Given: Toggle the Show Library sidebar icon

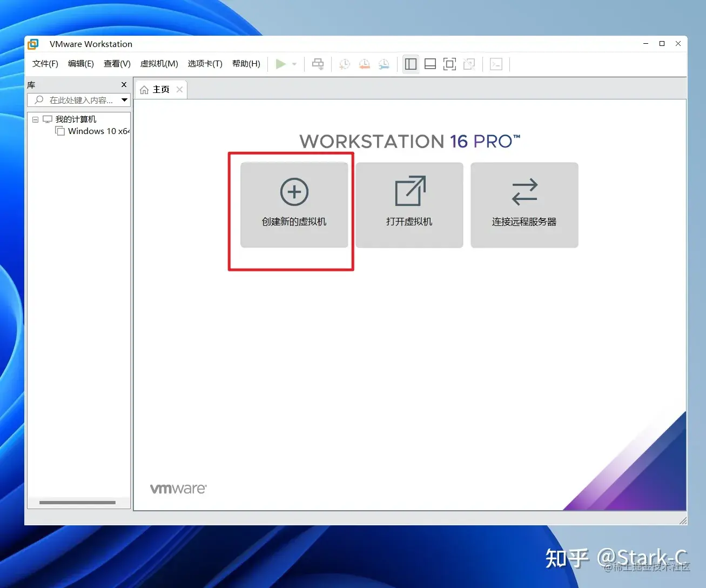Looking at the screenshot, I should [411, 64].
